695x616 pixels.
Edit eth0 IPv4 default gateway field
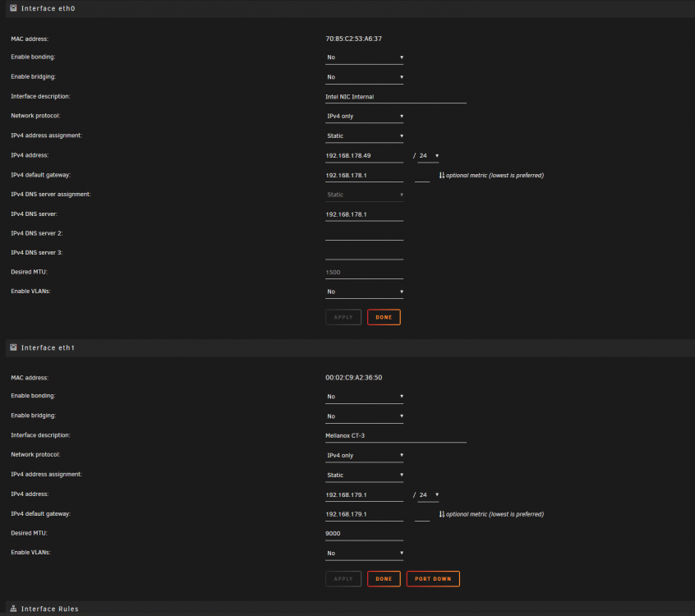pos(364,176)
